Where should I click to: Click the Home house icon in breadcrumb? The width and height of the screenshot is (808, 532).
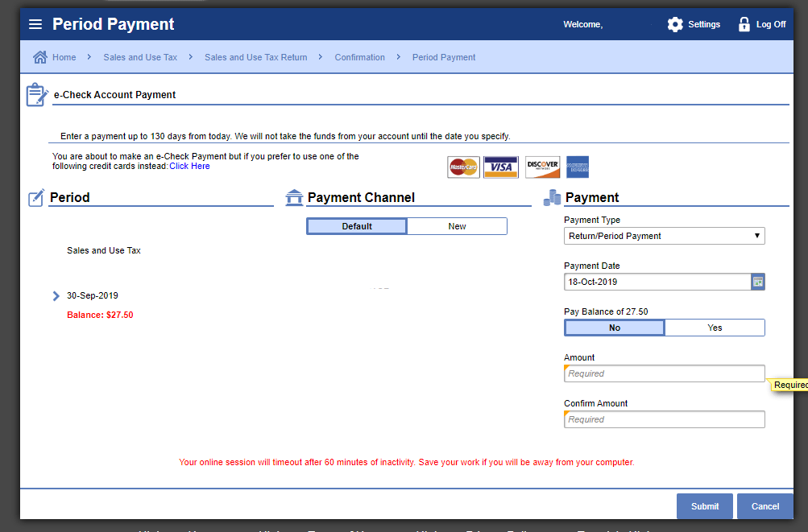coord(39,57)
